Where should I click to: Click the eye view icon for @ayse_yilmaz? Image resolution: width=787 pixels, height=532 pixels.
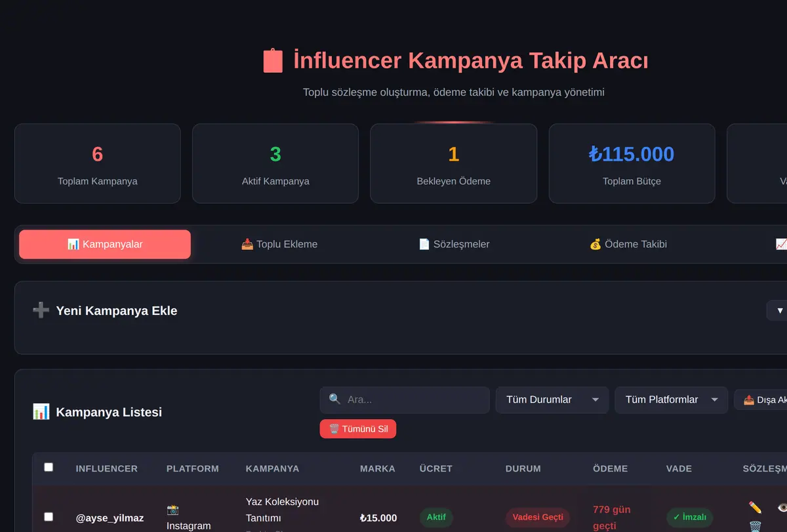(x=782, y=507)
